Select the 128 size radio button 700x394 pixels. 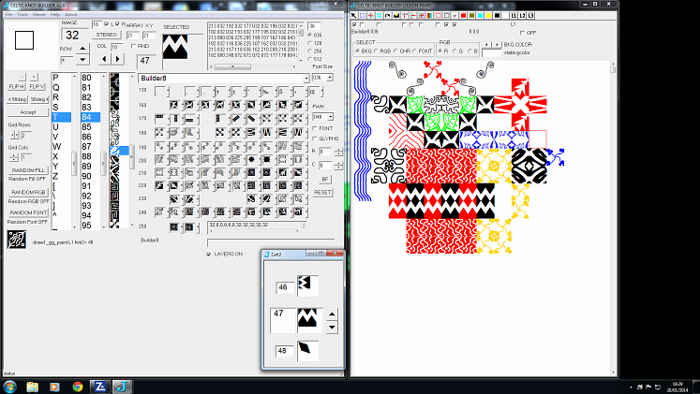point(310,43)
